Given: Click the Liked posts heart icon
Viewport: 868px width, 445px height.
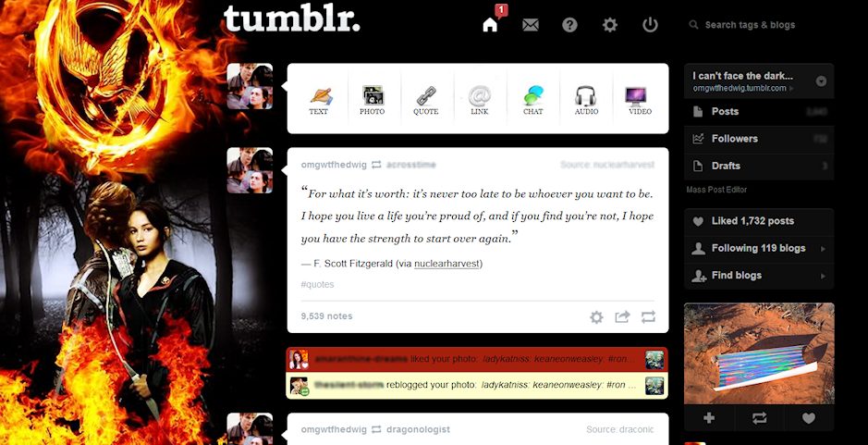Looking at the screenshot, I should point(698,221).
